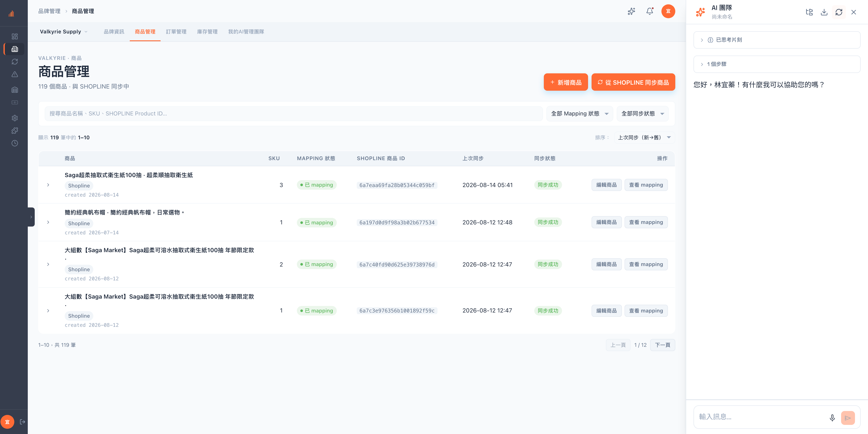Open the notifications bell
The width and height of the screenshot is (868, 434).
650,12
